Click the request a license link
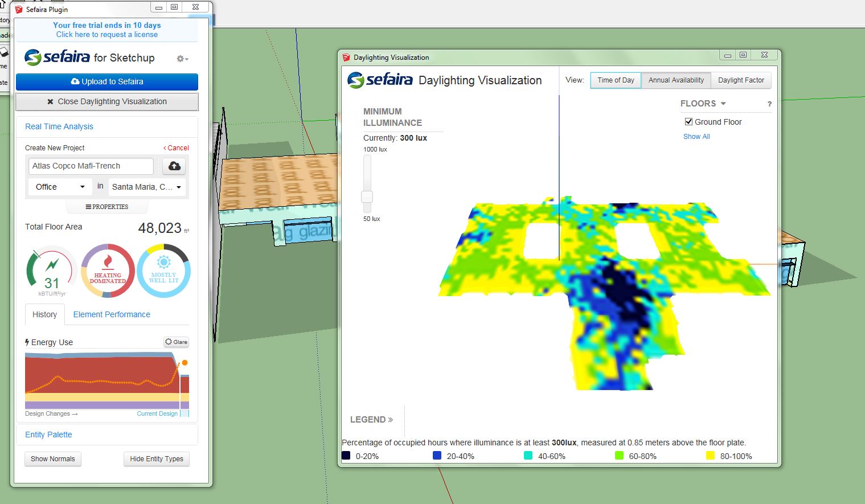Screen dimensions: 865x504 point(107,34)
